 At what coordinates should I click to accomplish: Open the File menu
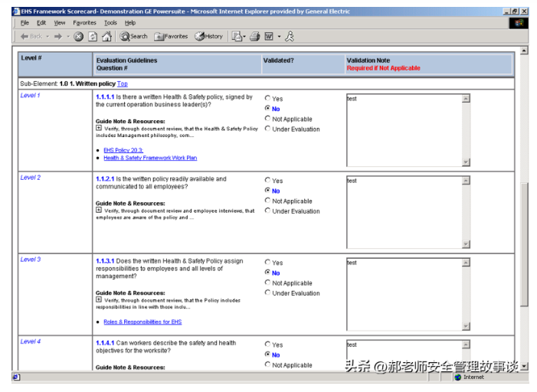click(x=25, y=23)
